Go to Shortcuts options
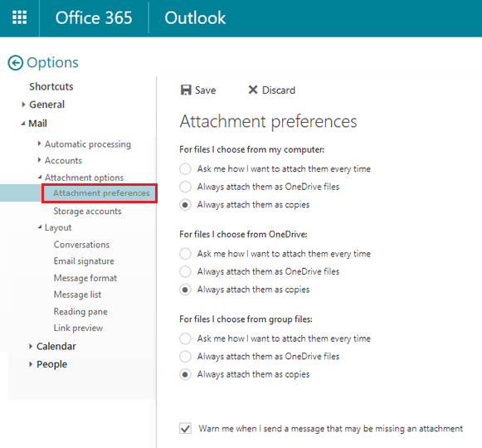 click(x=51, y=86)
